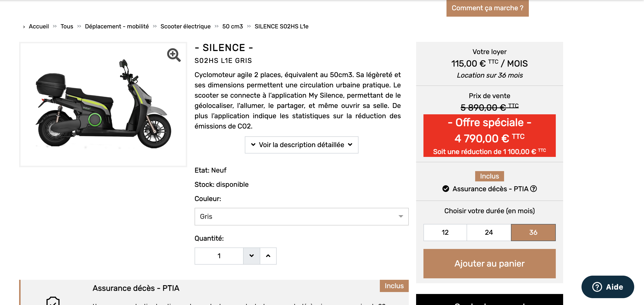Screen dimensions: 644x305
Task: Open the Couleur dropdown showing Gris
Action: tap(301, 216)
